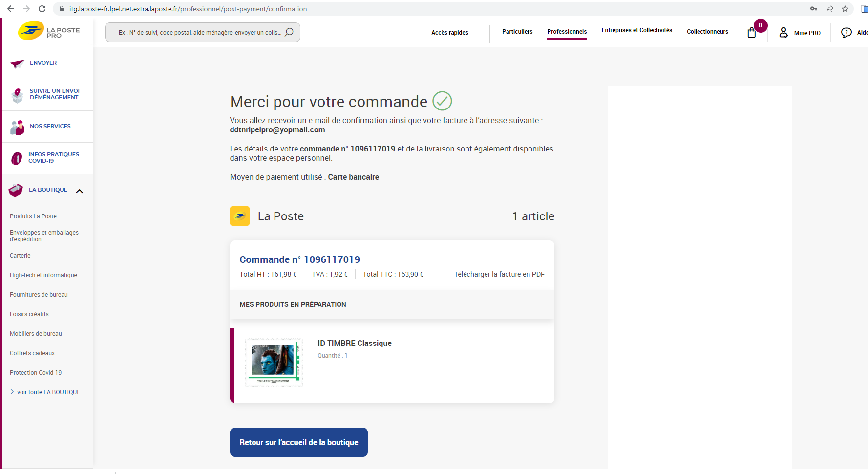Image resolution: width=868 pixels, height=474 pixels.
Task: Click the search magnifier icon
Action: 289,32
